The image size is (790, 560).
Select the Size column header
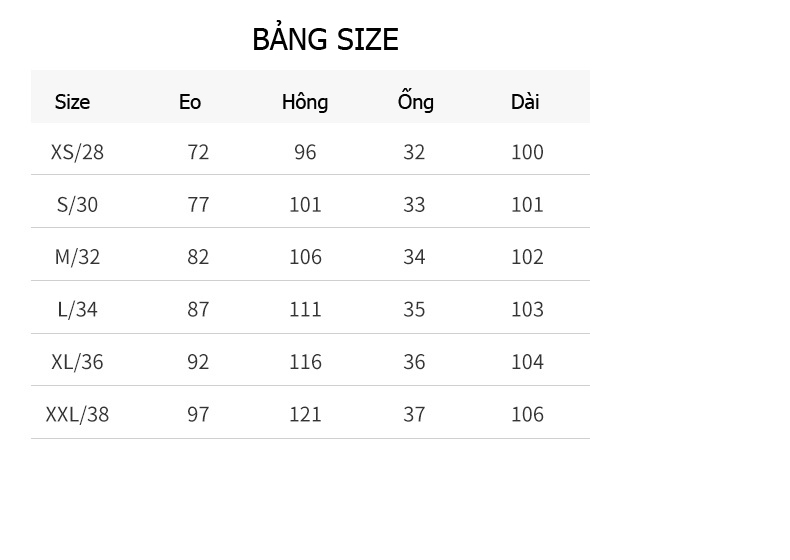72,102
